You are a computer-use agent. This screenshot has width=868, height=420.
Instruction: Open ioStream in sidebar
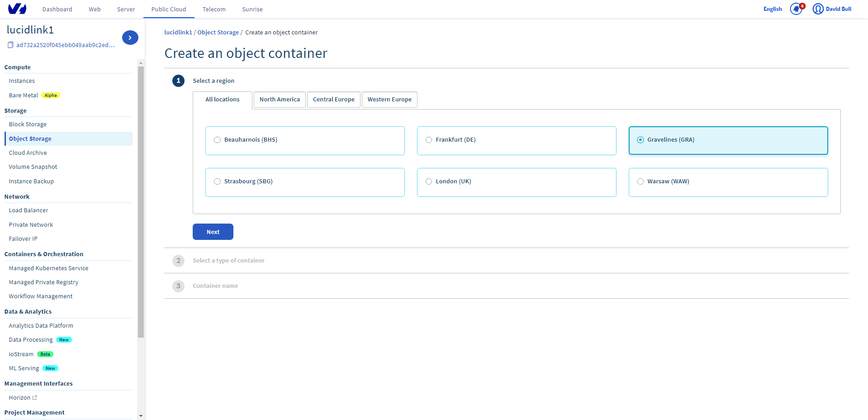pyautogui.click(x=21, y=354)
